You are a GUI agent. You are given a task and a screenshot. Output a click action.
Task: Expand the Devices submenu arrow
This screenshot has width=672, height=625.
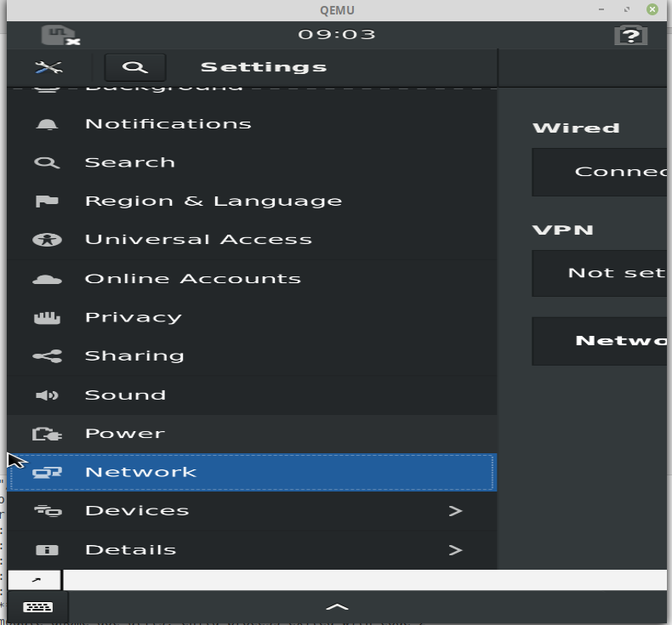click(x=456, y=510)
